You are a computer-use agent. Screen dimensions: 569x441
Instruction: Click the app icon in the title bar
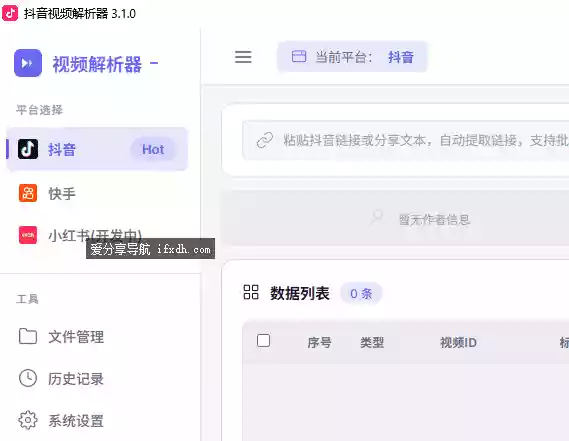coord(10,13)
